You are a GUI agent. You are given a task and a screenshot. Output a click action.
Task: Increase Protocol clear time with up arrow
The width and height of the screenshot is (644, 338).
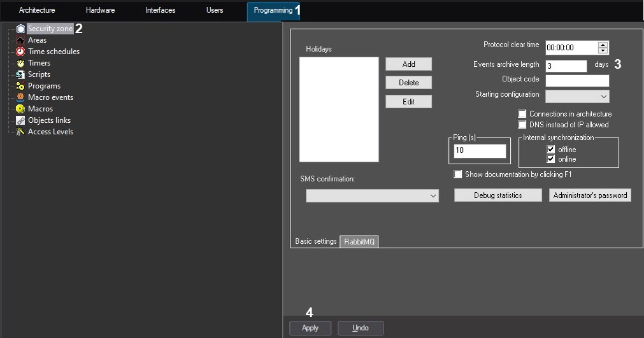[x=603, y=45]
